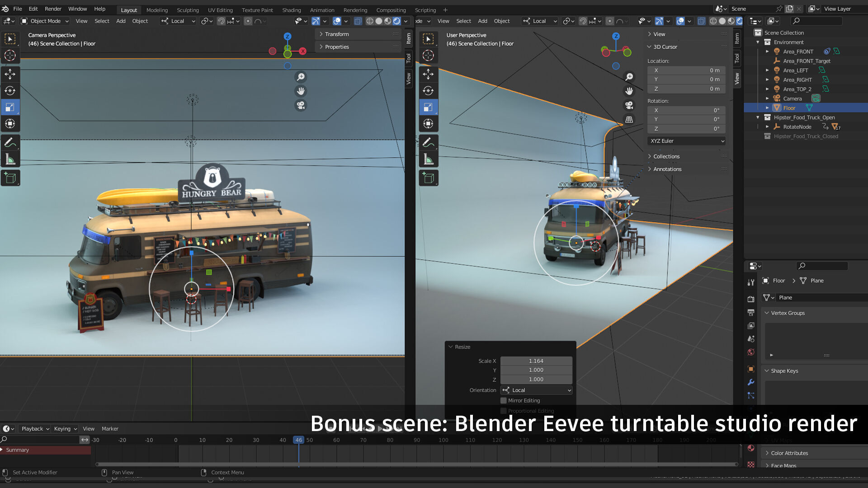Open the XYZ Euler rotation mode dropdown
This screenshot has width=868, height=488.
(686, 141)
